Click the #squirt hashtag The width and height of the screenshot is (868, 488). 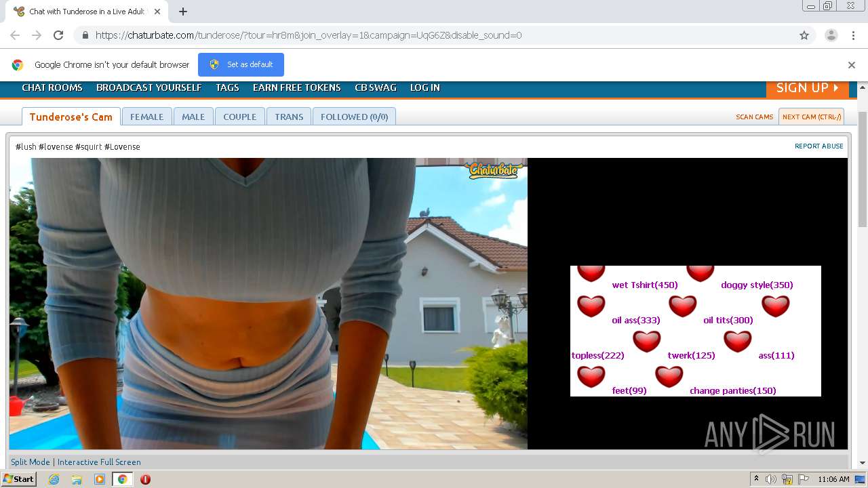point(88,146)
